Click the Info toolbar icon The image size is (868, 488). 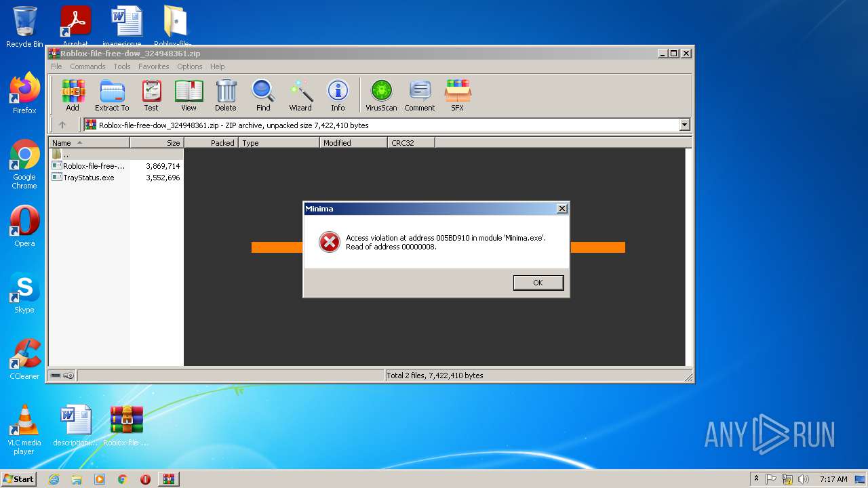click(338, 96)
